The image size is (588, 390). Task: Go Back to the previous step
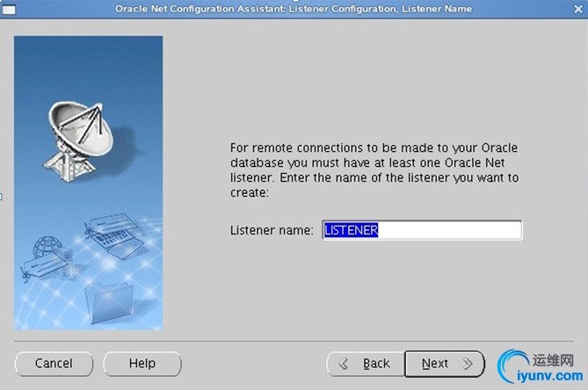click(x=366, y=364)
